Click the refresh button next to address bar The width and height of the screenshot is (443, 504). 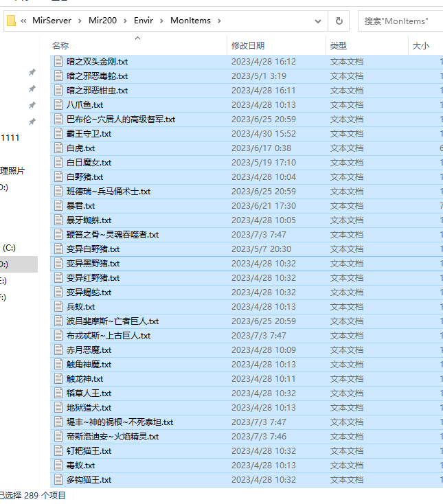pos(339,21)
